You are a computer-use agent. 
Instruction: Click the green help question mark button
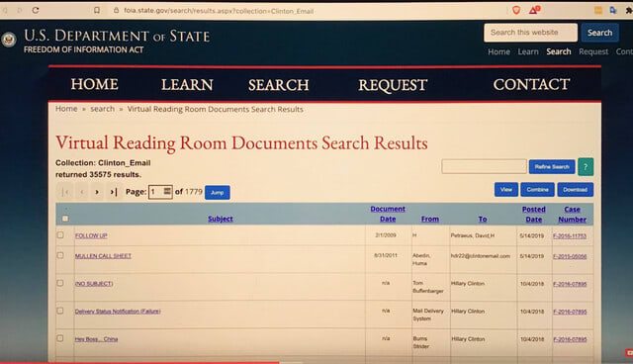[x=586, y=166]
